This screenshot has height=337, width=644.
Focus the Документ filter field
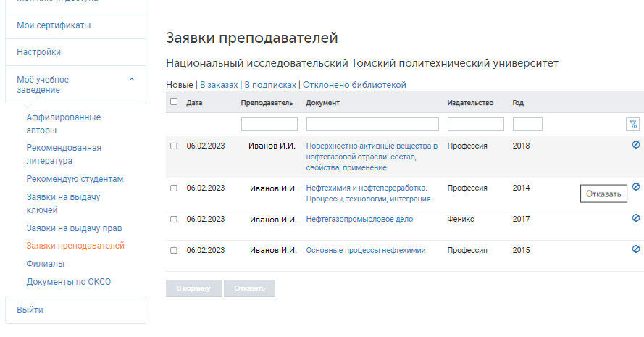click(x=372, y=124)
